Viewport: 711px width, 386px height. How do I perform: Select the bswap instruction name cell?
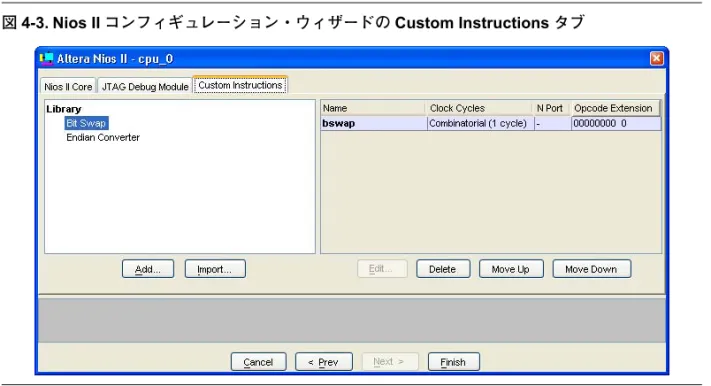click(x=374, y=123)
